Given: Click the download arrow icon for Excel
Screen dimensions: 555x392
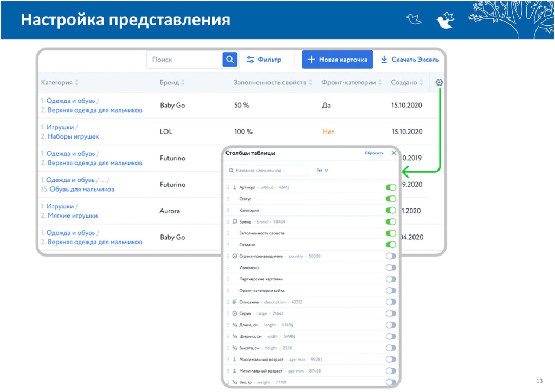Looking at the screenshot, I should click(384, 60).
